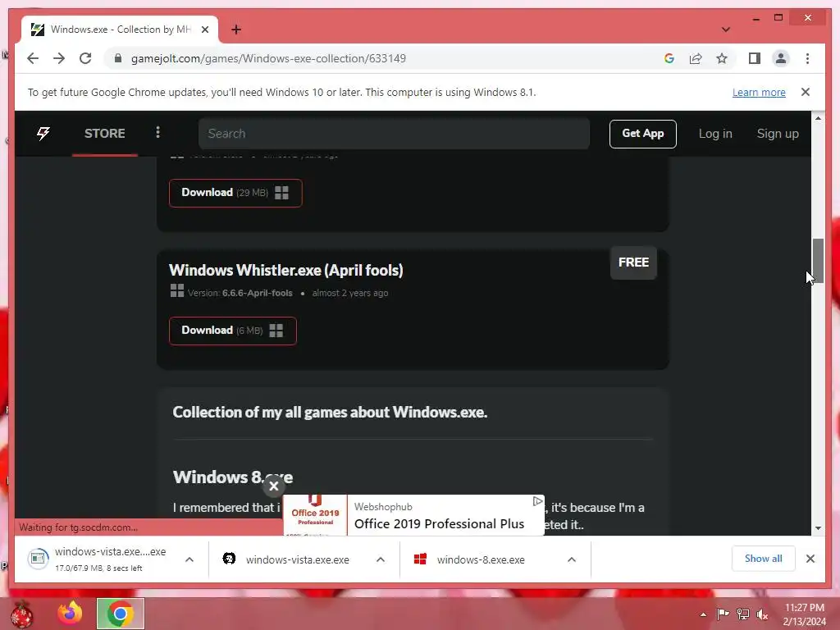The width and height of the screenshot is (840, 630).
Task: Click the Get App button
Action: 642,134
